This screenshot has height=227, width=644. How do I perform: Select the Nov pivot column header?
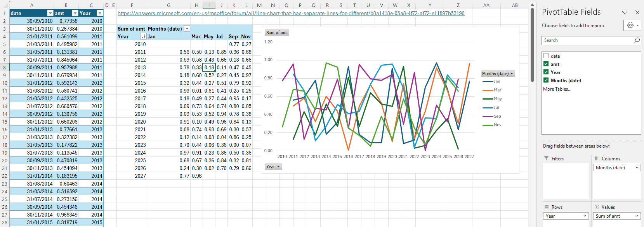click(x=246, y=36)
